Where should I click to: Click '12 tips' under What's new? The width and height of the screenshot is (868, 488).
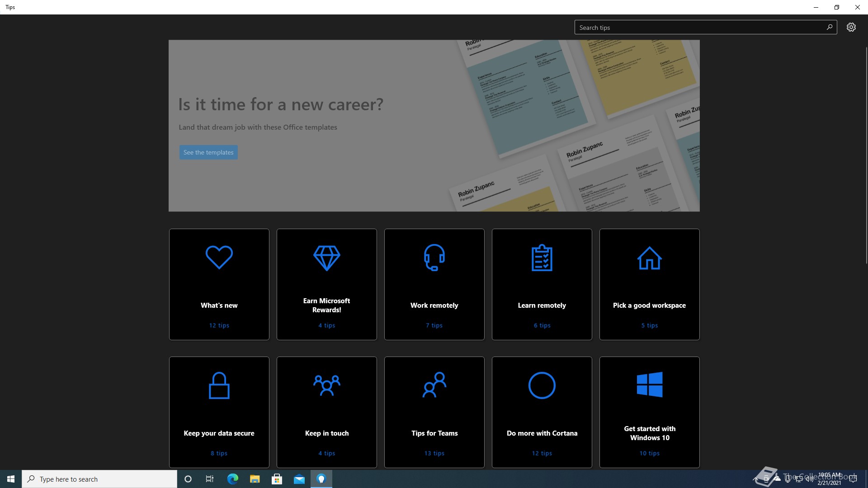pos(219,325)
